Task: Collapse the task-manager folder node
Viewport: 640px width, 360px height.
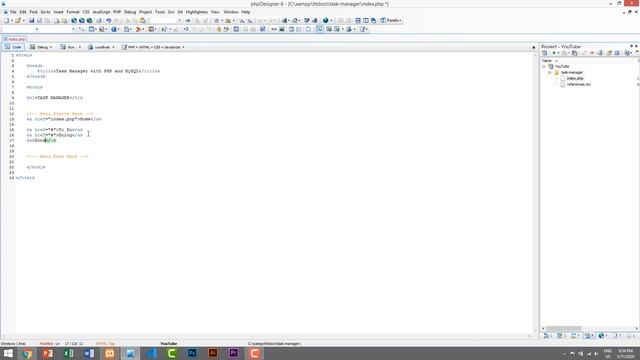Action: coord(550,72)
